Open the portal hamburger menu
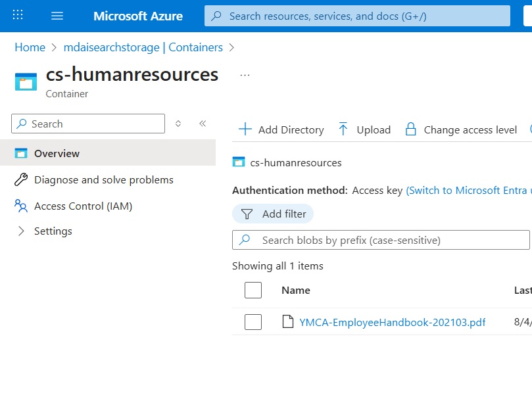Screen dimensions: 532x418 [x=57, y=16]
